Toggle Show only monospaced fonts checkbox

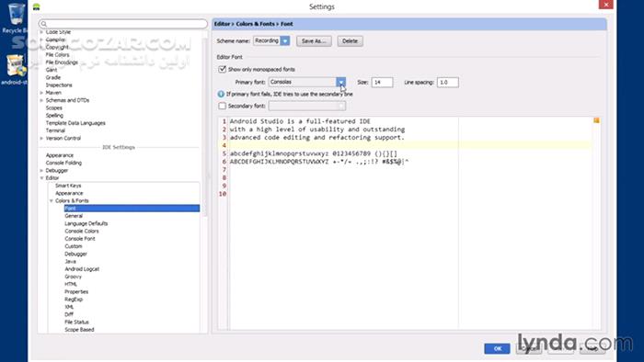pos(223,69)
